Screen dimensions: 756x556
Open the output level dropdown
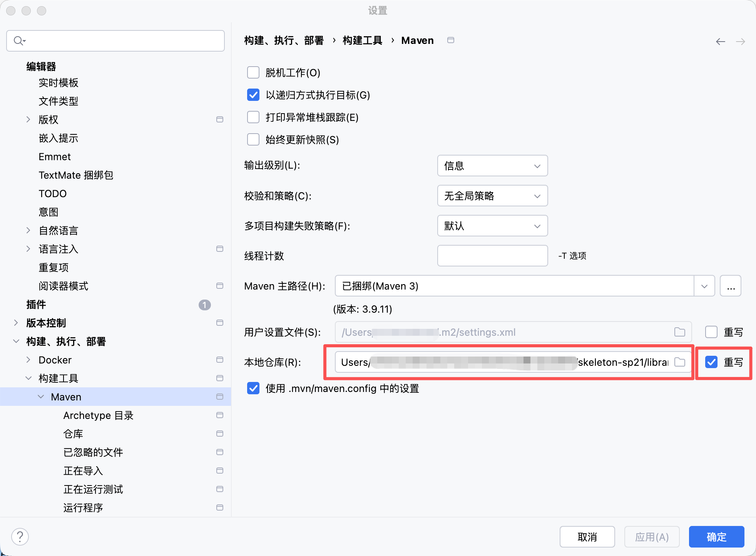(492, 166)
